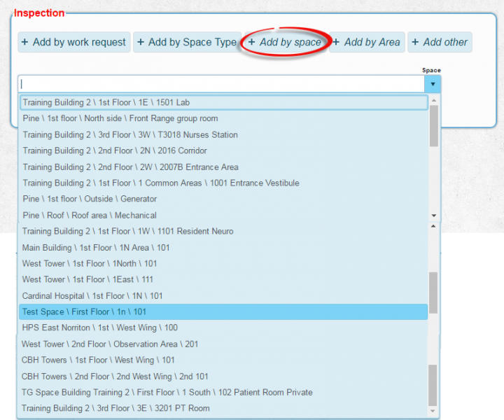Choose Pine Outside Generator option
Viewport: 504px width, 420px height.
point(223,199)
